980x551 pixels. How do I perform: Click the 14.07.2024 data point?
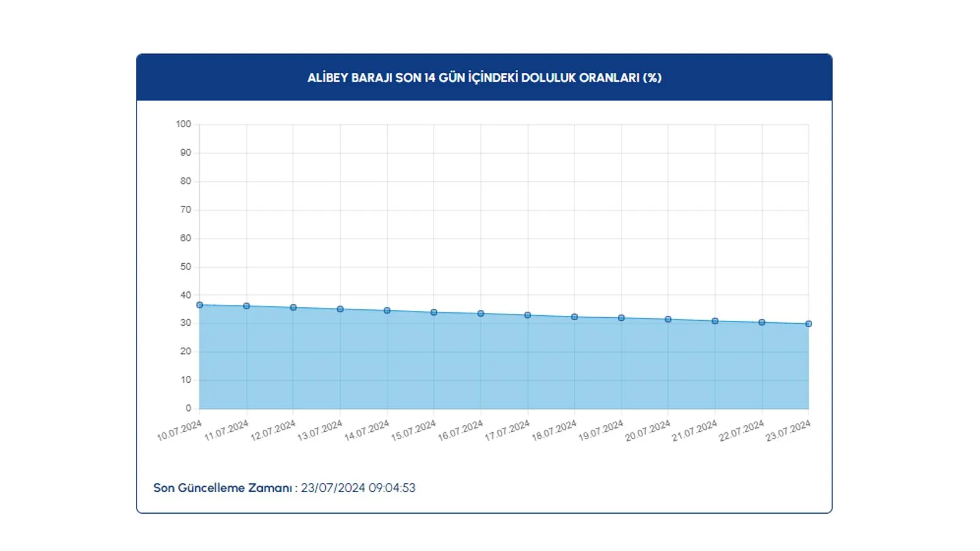[x=387, y=311]
